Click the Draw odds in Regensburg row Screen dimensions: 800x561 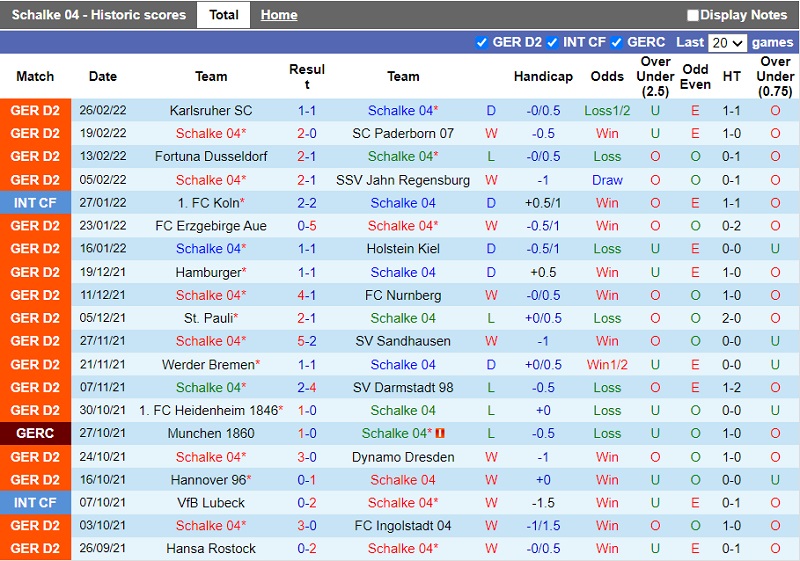click(x=607, y=180)
